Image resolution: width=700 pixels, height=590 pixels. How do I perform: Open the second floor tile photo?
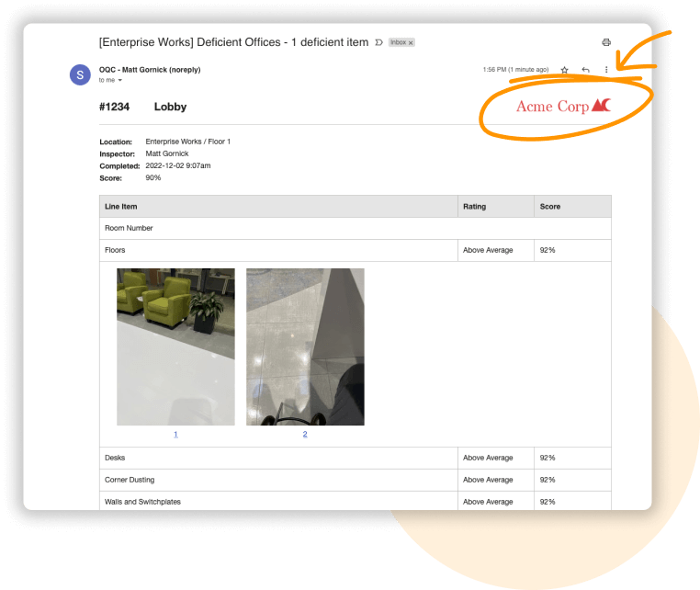point(305,346)
